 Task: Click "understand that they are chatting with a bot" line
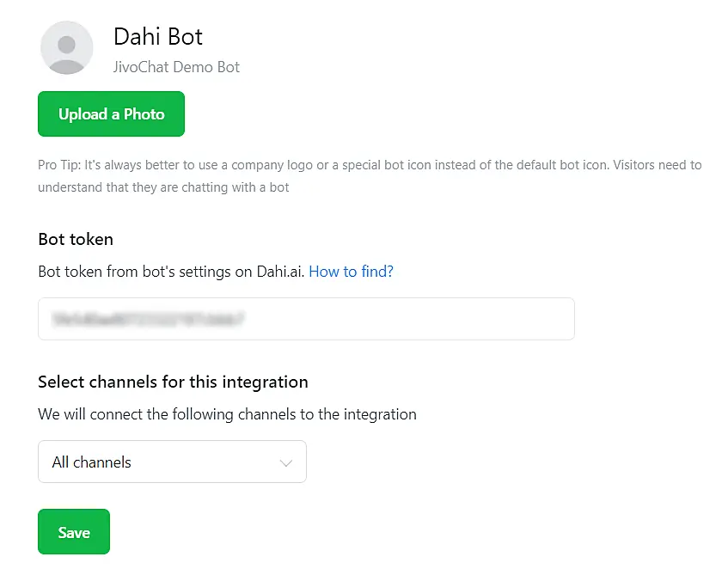coord(163,187)
